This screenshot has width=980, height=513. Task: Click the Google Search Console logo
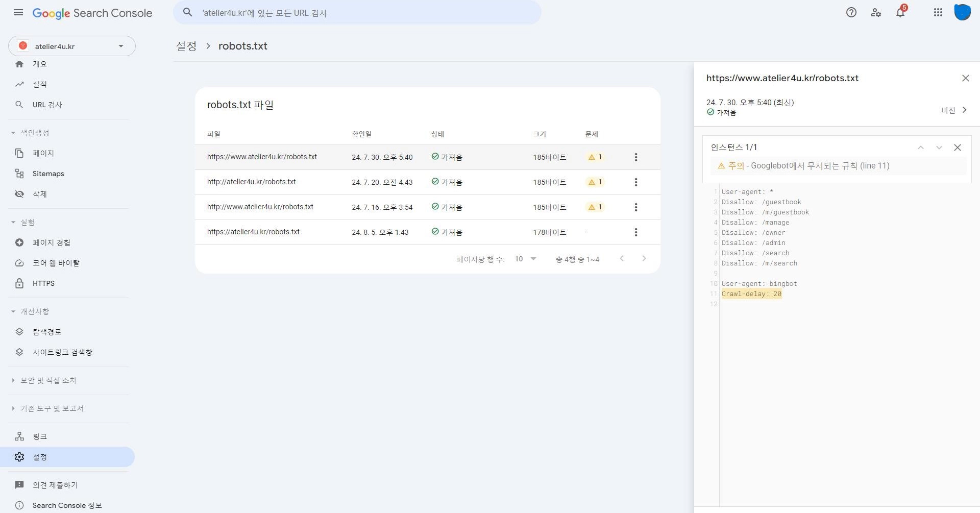coord(92,13)
